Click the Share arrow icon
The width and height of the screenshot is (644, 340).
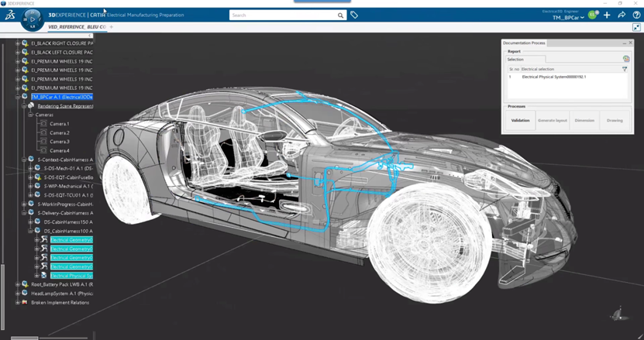click(x=622, y=15)
